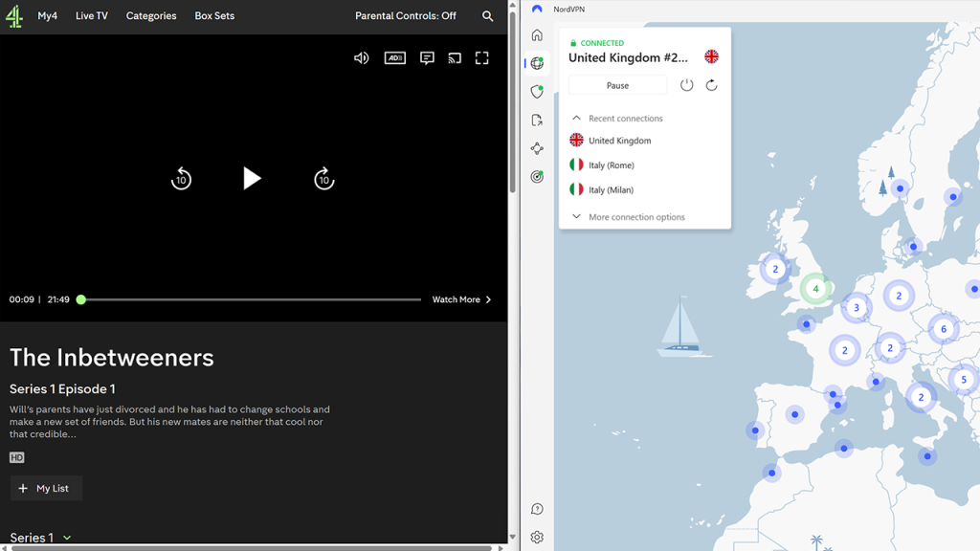Screen dimensions: 980x551
Task: Play The Inbetweeners episode
Action: tap(252, 179)
